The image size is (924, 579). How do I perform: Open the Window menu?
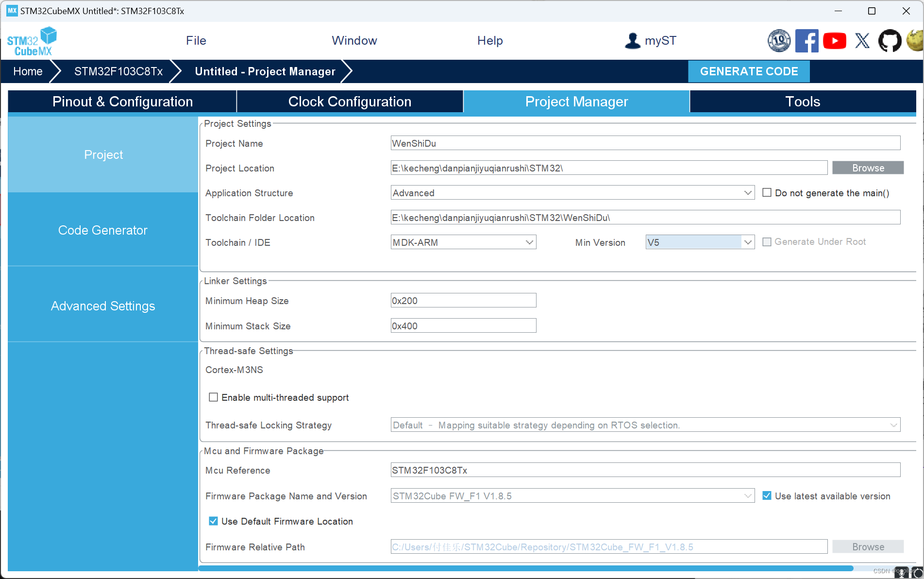coord(354,41)
